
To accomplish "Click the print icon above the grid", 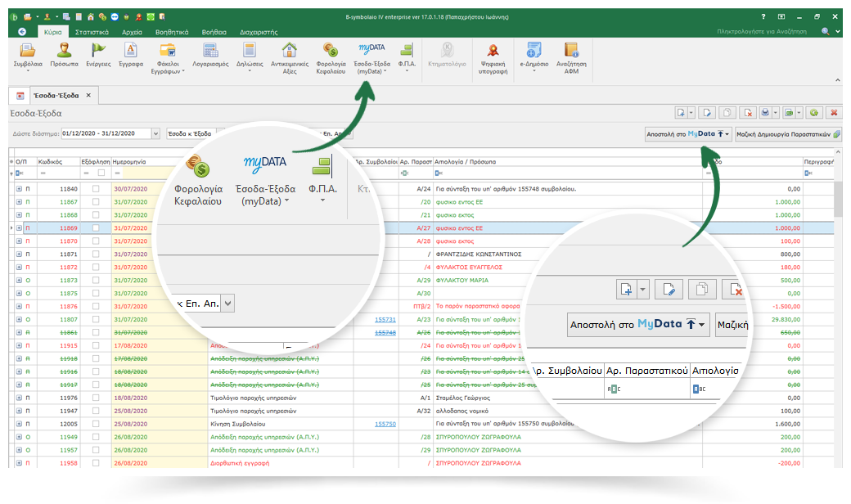I will pyautogui.click(x=765, y=113).
